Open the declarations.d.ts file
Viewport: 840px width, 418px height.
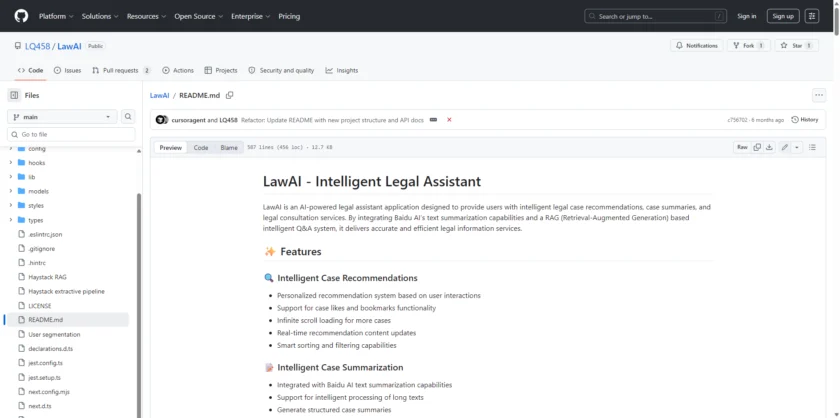(x=50, y=349)
